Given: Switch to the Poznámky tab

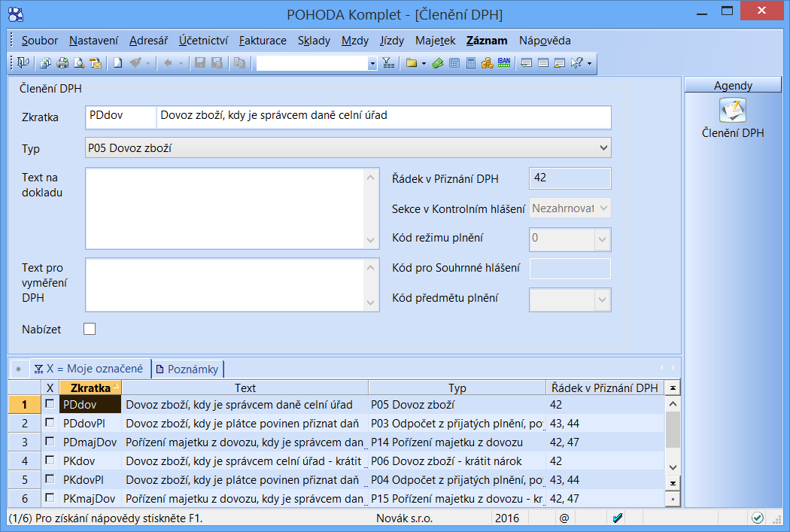Looking at the screenshot, I should [187, 369].
